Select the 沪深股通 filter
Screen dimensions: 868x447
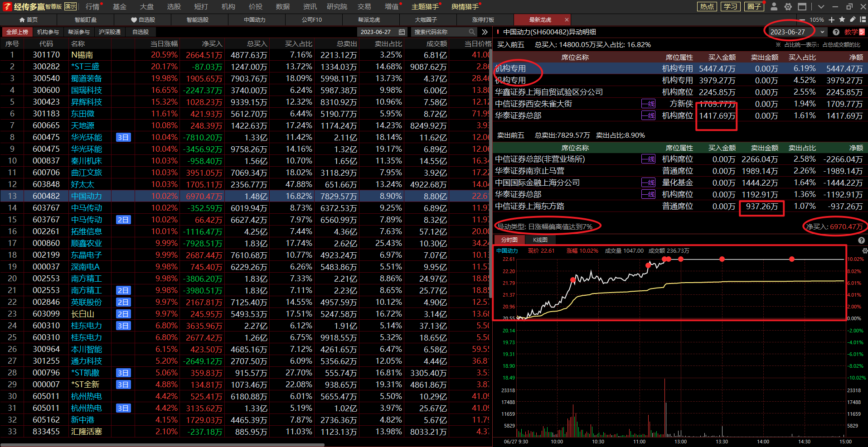point(110,32)
